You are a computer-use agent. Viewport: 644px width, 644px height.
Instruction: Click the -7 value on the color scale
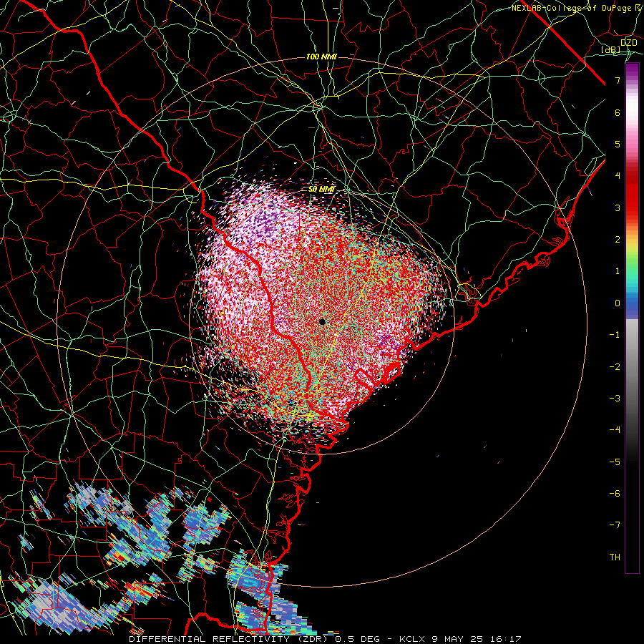click(615, 525)
